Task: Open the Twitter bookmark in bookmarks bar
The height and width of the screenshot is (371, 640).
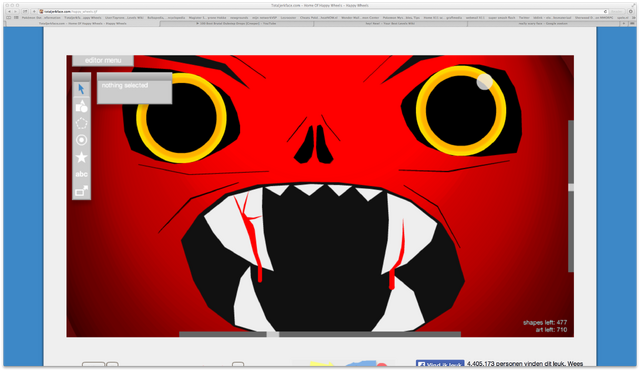Action: click(524, 18)
